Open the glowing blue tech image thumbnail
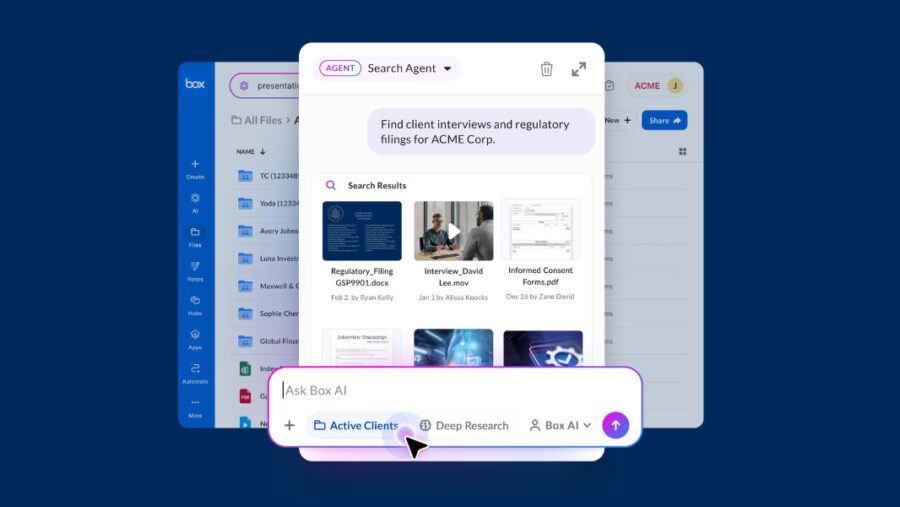The height and width of the screenshot is (507, 900). point(453,347)
